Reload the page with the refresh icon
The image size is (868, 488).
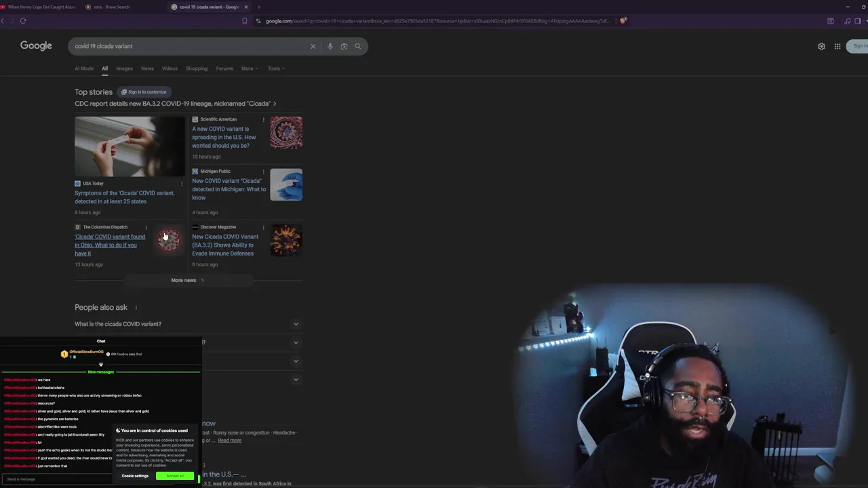coord(23,21)
